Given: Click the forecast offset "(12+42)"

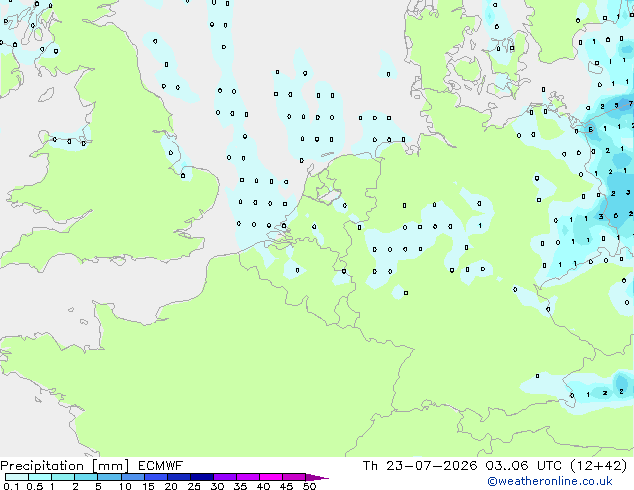Looking at the screenshot, I should coord(599,466).
